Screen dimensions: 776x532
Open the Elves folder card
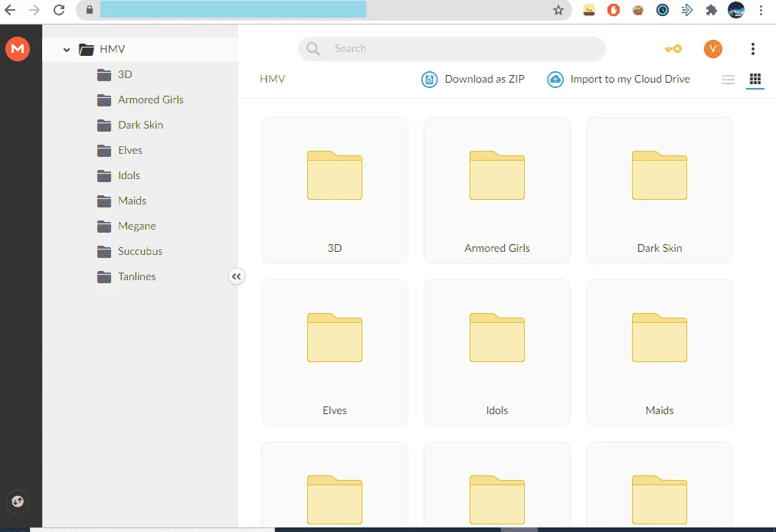(x=335, y=353)
